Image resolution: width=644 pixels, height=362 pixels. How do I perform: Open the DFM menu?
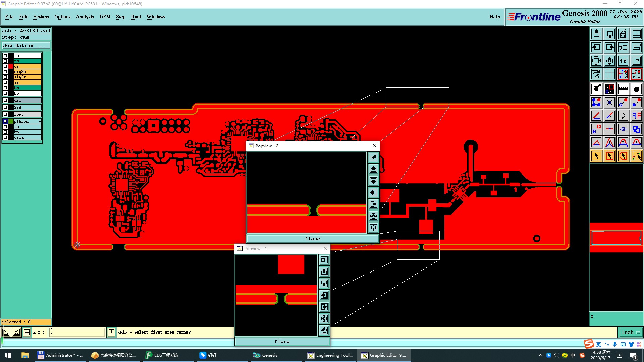(x=105, y=17)
